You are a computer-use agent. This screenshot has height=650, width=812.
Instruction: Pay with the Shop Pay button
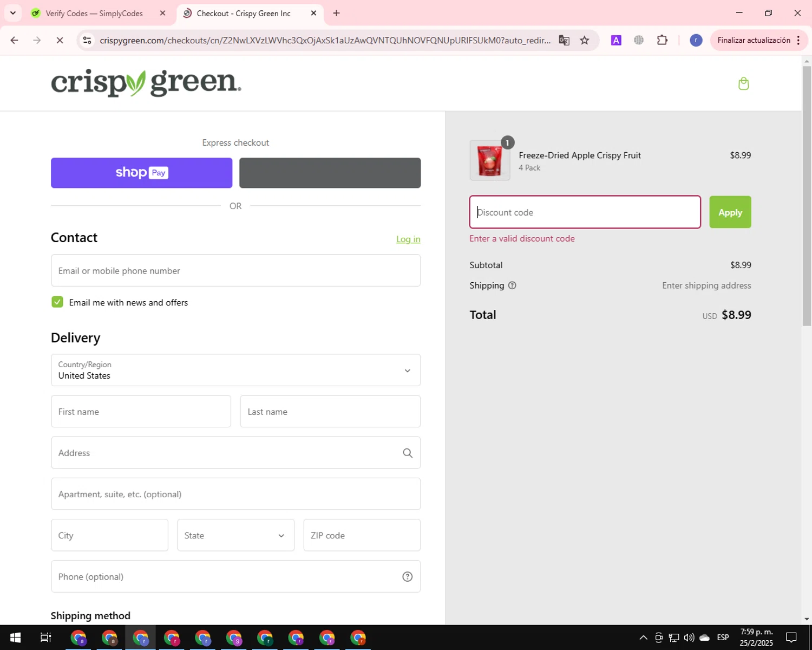(x=141, y=173)
